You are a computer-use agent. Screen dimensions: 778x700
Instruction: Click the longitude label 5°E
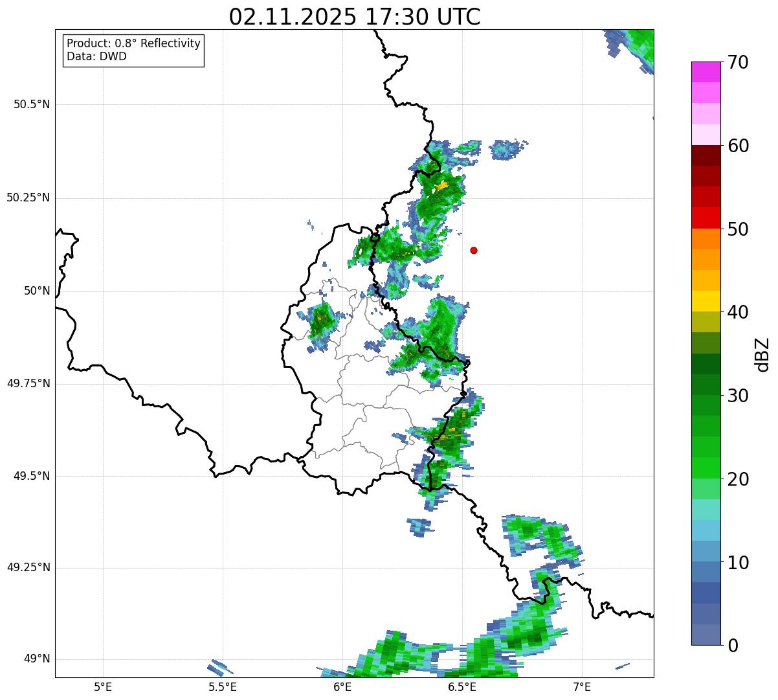tap(103, 686)
